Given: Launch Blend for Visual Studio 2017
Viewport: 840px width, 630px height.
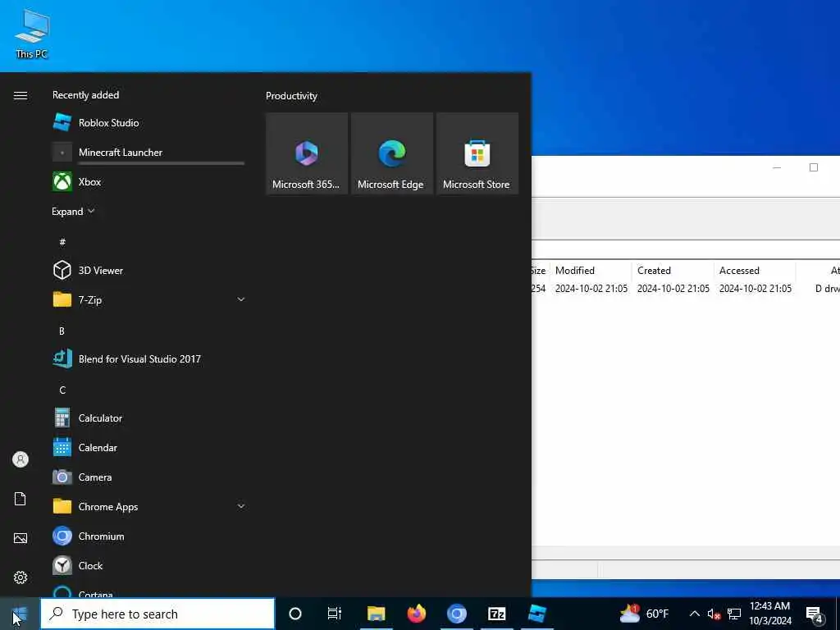Looking at the screenshot, I should coord(148,359).
